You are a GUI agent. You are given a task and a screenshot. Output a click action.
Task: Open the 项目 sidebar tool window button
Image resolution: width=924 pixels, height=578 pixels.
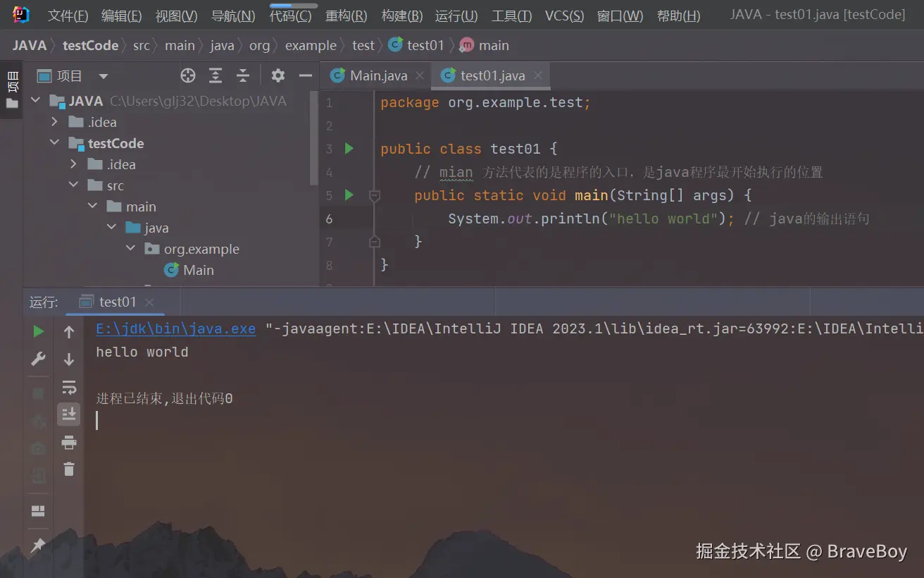[x=12, y=90]
